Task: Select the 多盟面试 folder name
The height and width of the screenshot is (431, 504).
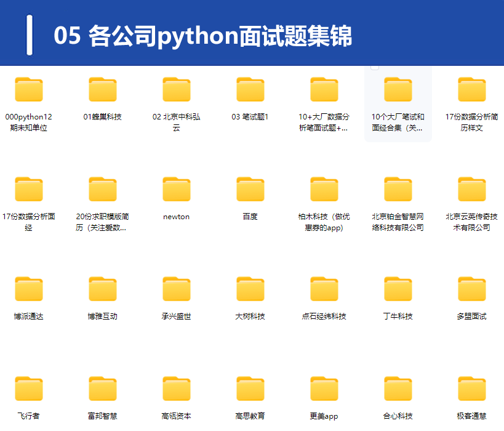Action: [x=472, y=316]
